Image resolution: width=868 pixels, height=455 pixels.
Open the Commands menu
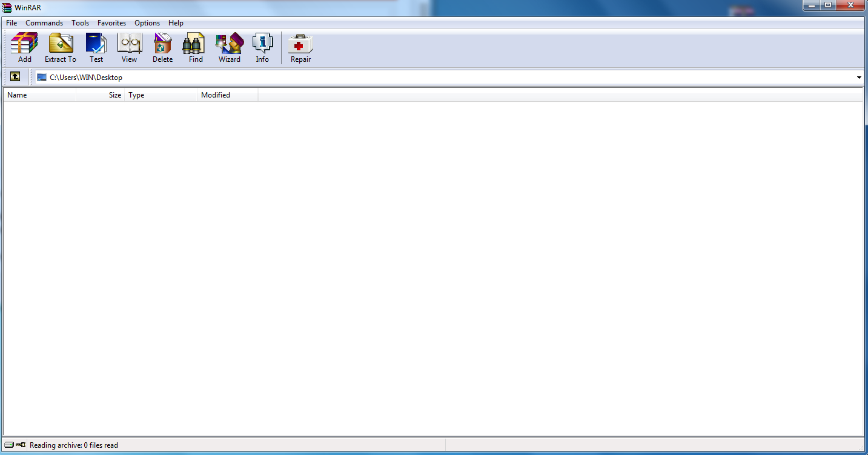pyautogui.click(x=44, y=23)
